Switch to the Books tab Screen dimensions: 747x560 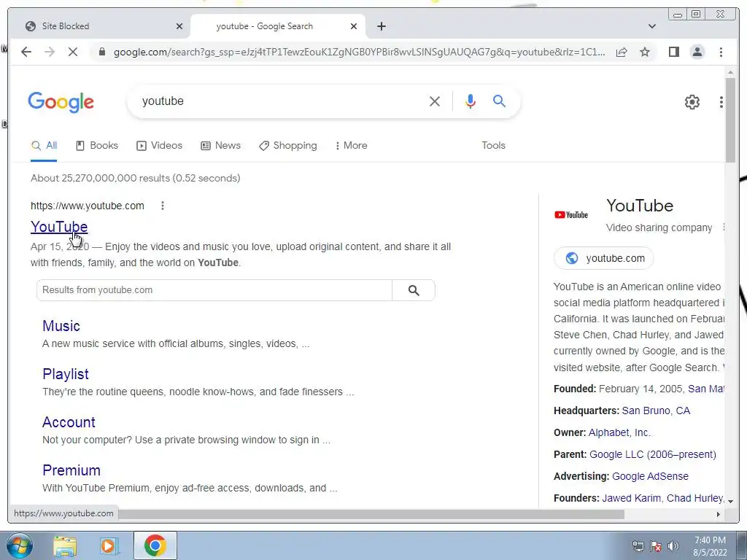point(97,146)
